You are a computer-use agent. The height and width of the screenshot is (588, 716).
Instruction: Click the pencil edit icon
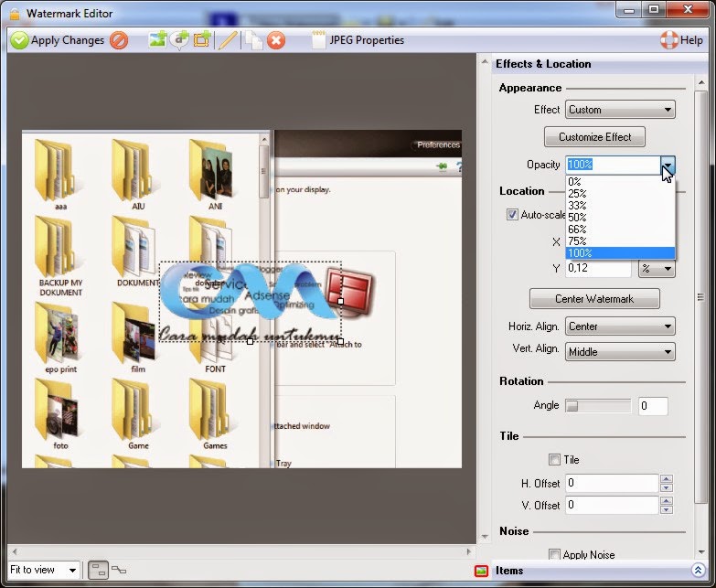(x=228, y=40)
